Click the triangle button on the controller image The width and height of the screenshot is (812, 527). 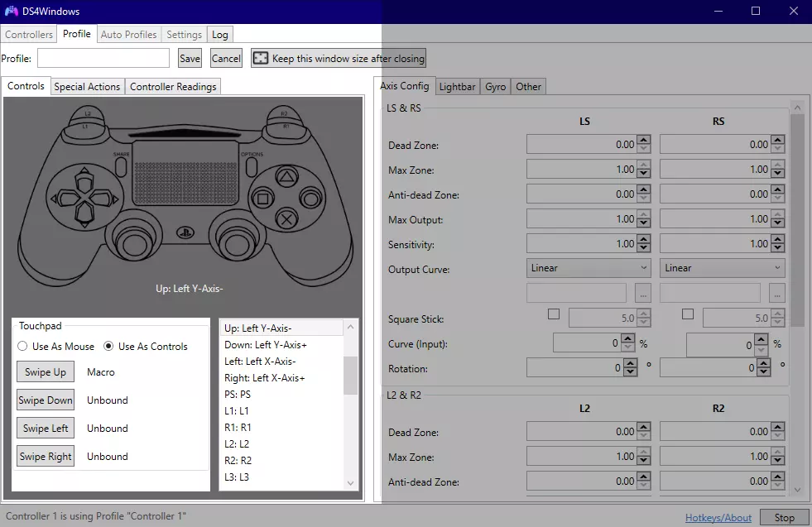[286, 176]
